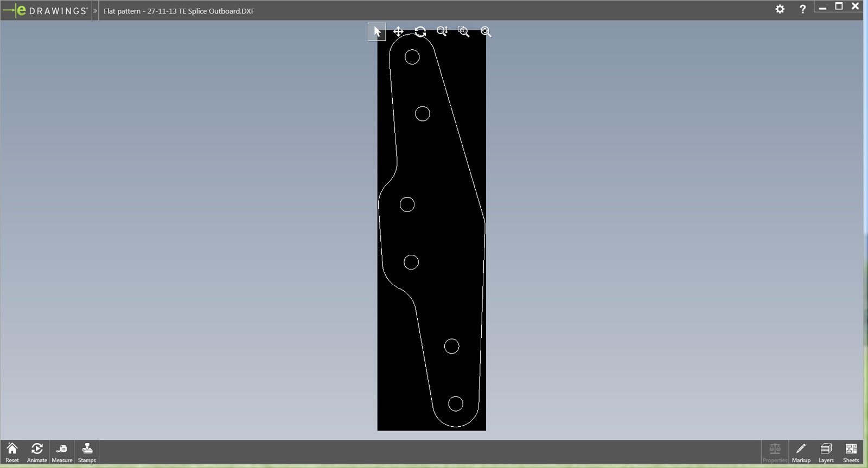
Task: Open the Markup tools
Action: click(801, 452)
